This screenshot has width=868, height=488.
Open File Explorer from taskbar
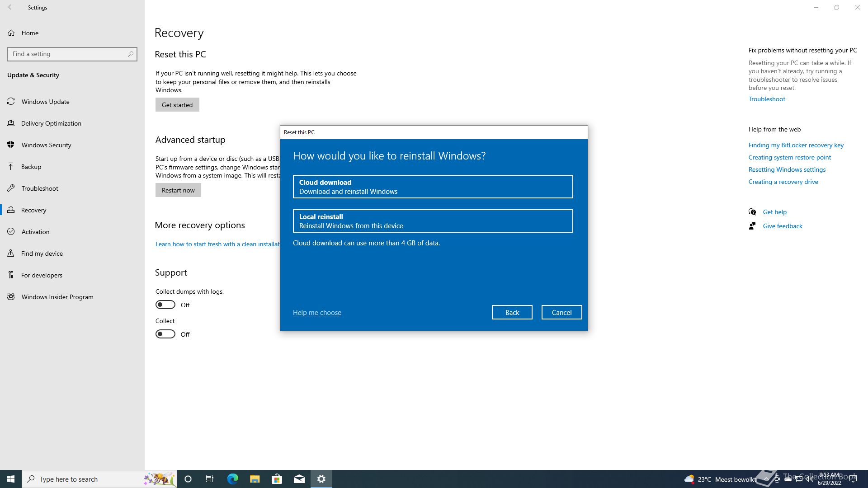click(255, 479)
